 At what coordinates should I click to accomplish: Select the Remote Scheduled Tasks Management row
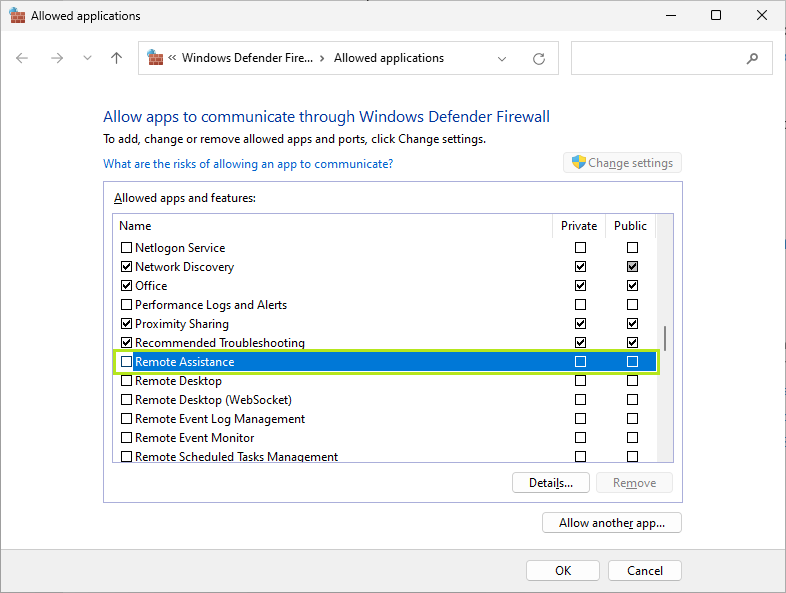(385, 457)
